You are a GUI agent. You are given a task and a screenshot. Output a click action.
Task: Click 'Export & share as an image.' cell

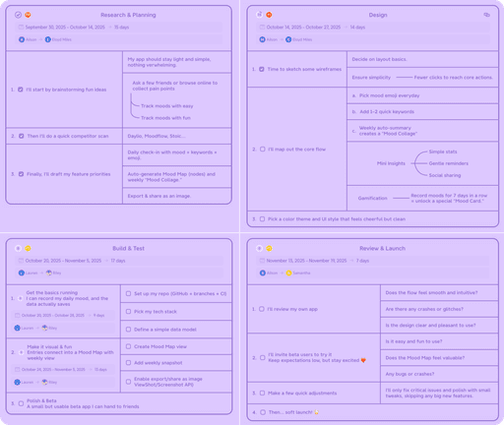point(177,196)
